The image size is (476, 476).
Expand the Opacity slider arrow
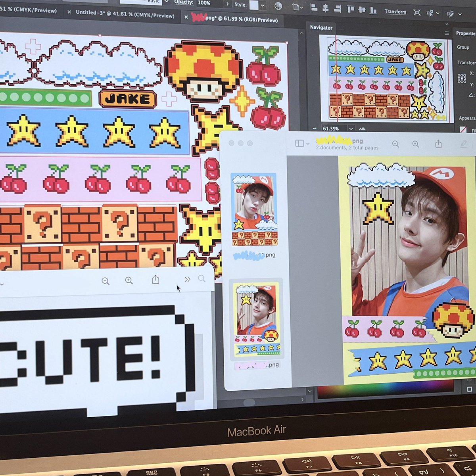[228, 4]
